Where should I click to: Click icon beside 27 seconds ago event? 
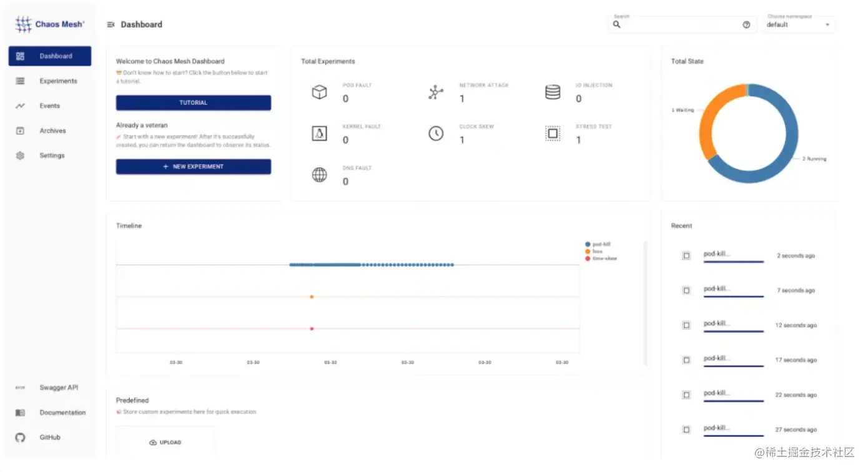coord(686,430)
